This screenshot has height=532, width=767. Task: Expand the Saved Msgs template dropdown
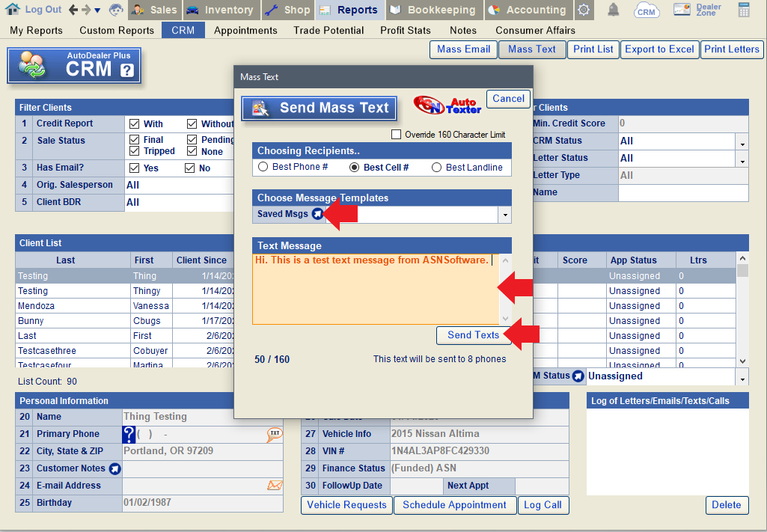click(x=505, y=215)
